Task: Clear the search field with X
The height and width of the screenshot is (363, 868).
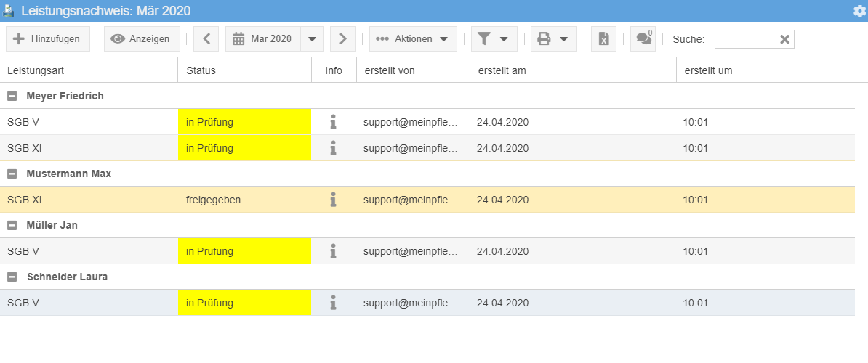Action: (x=784, y=40)
